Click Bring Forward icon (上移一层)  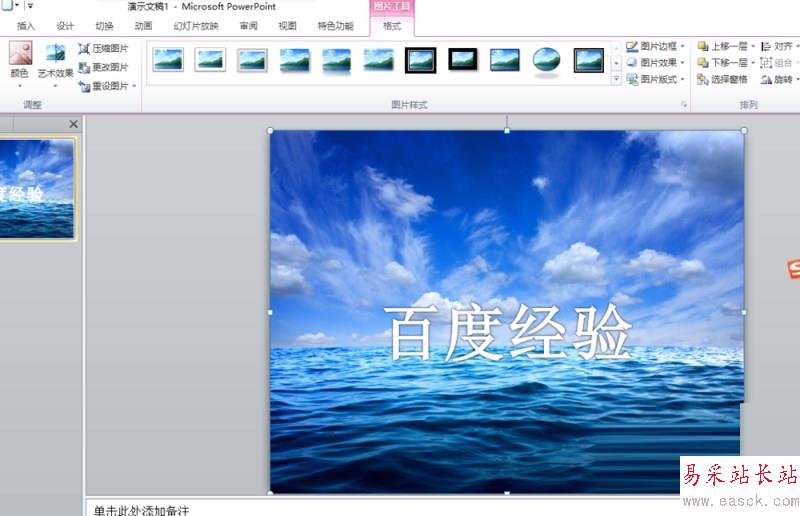703,46
